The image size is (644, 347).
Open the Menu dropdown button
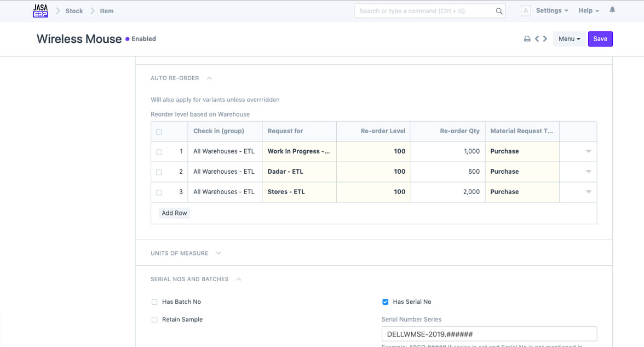pos(569,39)
